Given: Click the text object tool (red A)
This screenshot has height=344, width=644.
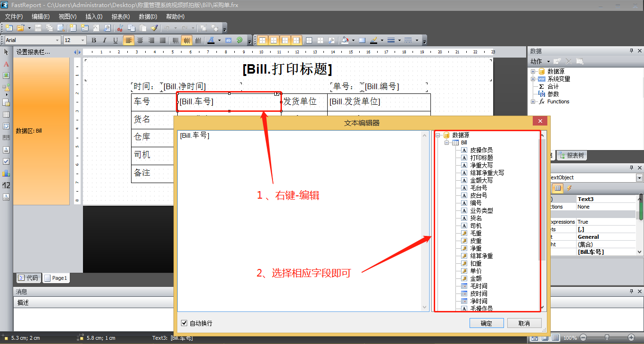Looking at the screenshot, I should (x=6, y=64).
